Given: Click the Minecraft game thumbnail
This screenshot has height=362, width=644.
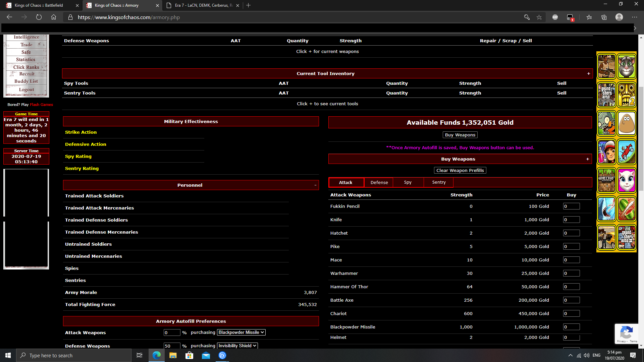Looking at the screenshot, I should [x=606, y=181].
